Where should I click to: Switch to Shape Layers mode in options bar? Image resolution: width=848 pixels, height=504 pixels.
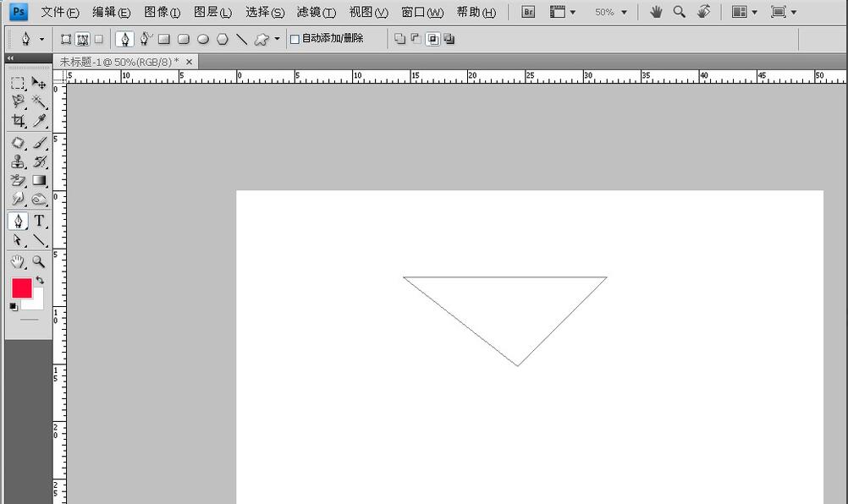(66, 39)
